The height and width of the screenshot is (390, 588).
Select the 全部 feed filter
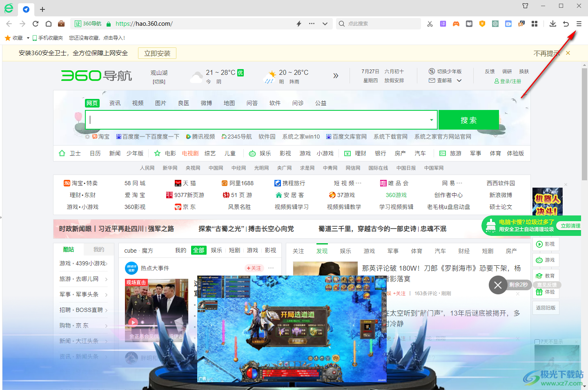[x=199, y=250]
